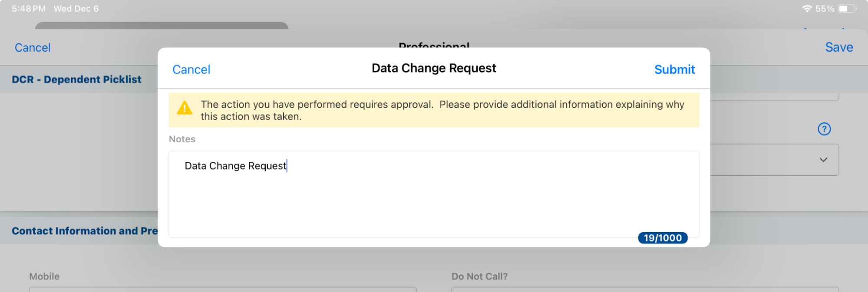This screenshot has width=868, height=292.
Task: Tap the battery indicator icon
Action: coord(847,9)
